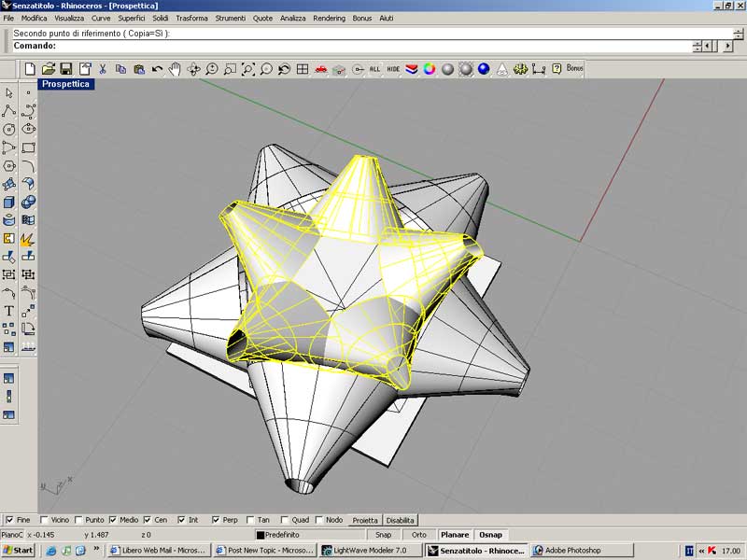
Task: Uncheck the Medio osnap checkbox
Action: pyautogui.click(x=113, y=520)
